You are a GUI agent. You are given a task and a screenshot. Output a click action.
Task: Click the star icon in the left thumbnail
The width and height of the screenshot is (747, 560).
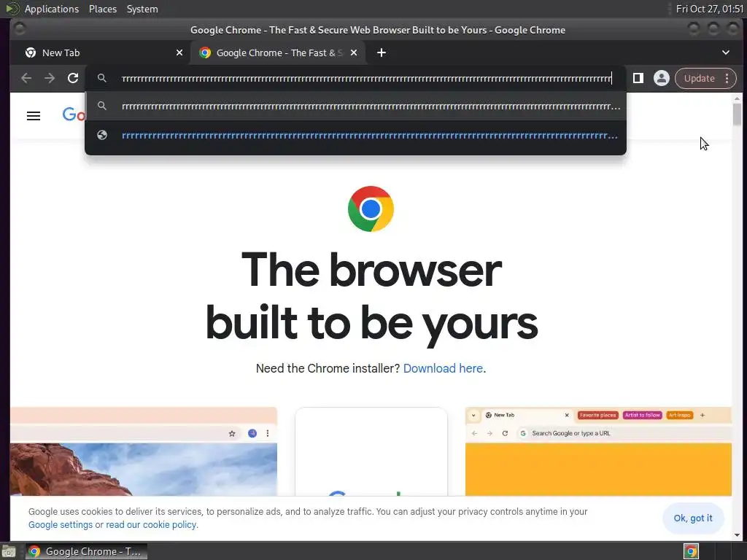(x=232, y=433)
